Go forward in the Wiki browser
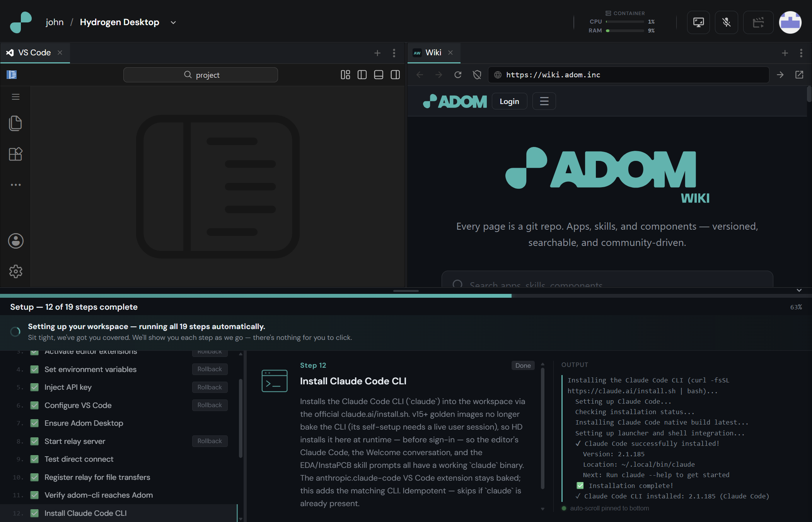Viewport: 812px width, 522px height. [x=438, y=75]
